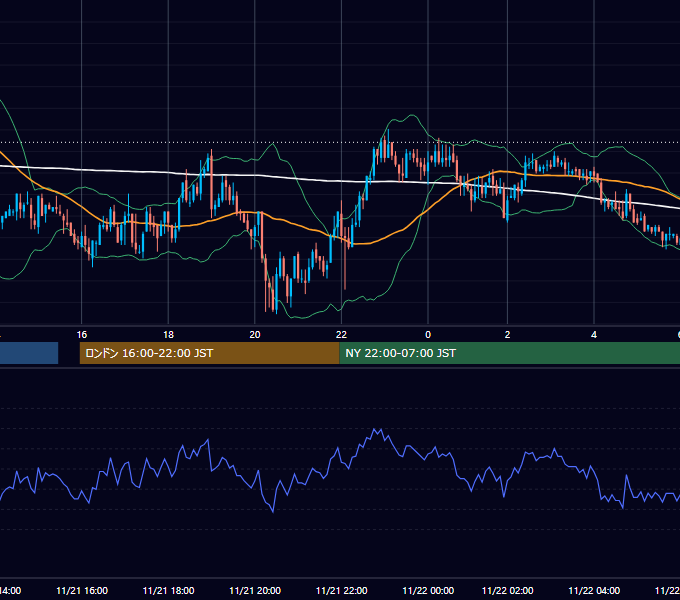Select the upper time axis label 4

(594, 335)
